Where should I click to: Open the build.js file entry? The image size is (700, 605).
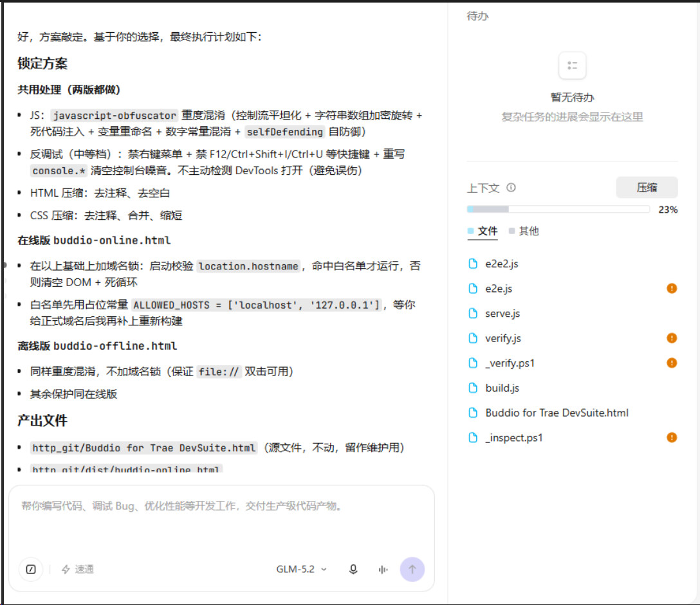point(573,388)
